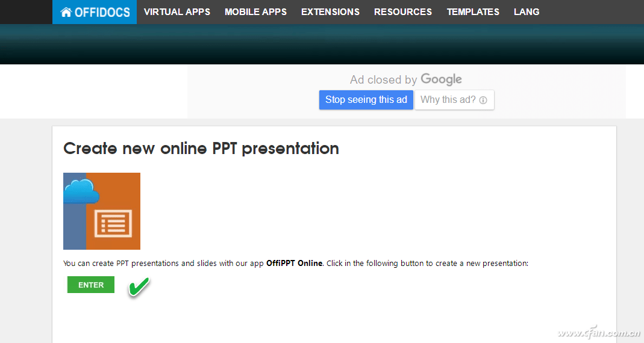Image resolution: width=644 pixels, height=343 pixels.
Task: Click the home icon beside OFFIDOCS
Action: click(66, 12)
